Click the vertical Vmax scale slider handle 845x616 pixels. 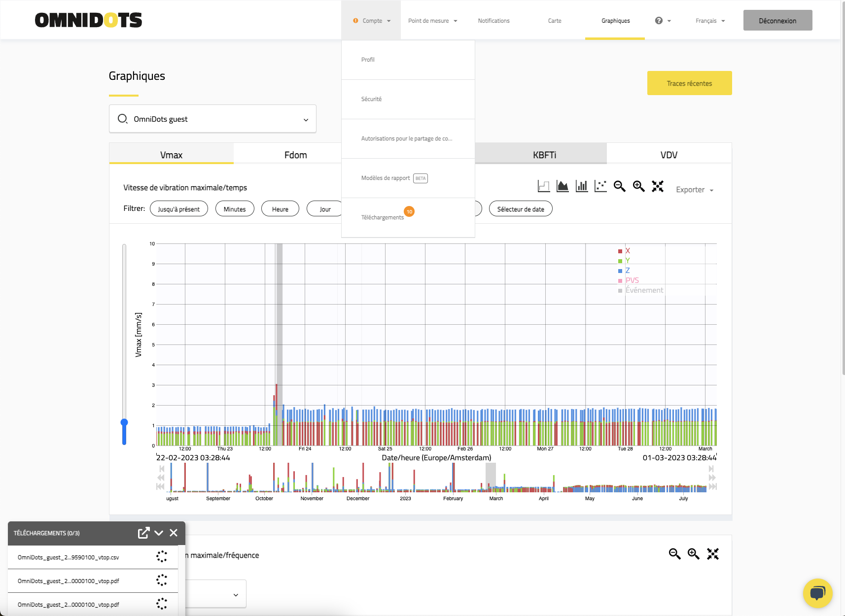pos(124,422)
